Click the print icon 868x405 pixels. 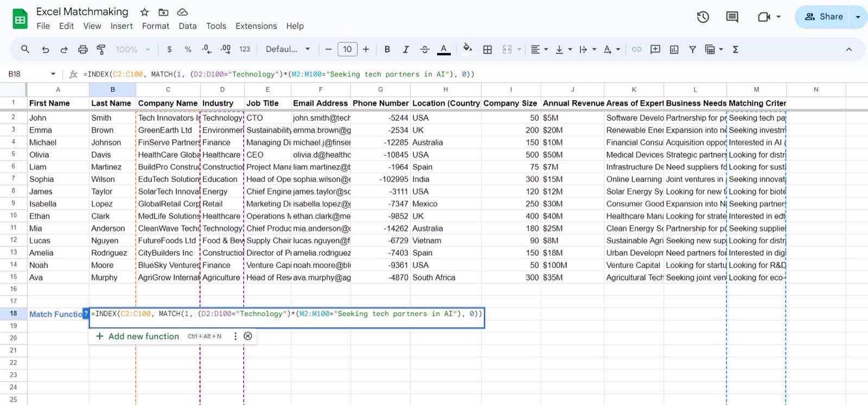click(x=83, y=49)
